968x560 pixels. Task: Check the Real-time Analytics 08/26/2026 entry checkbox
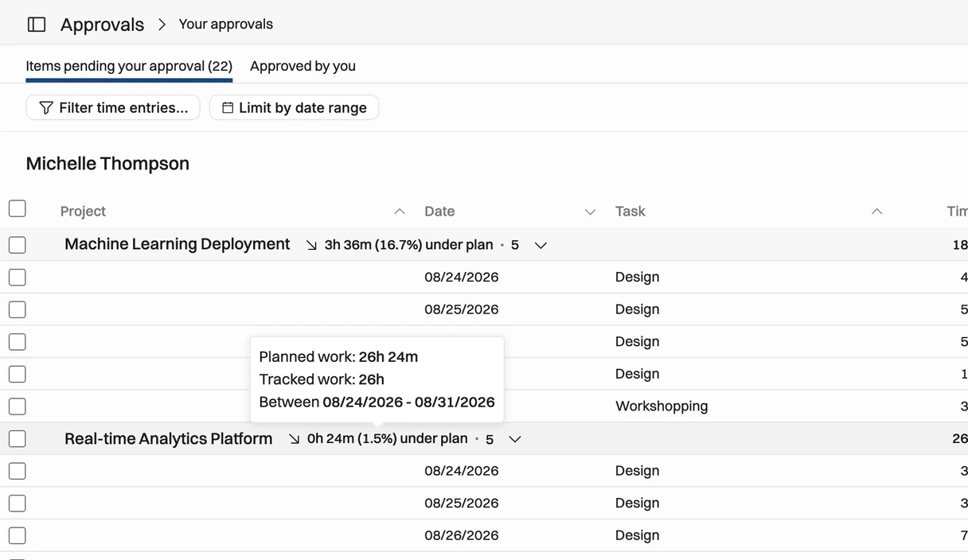click(18, 535)
